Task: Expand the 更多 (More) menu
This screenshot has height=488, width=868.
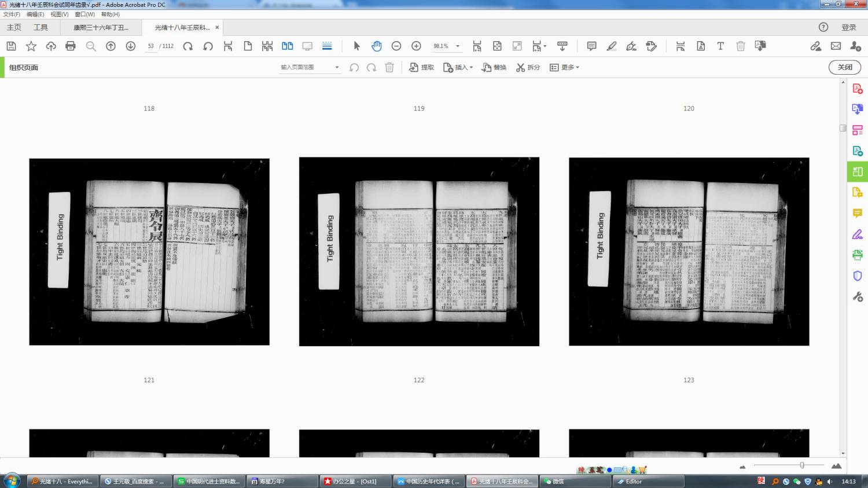Action: point(564,68)
